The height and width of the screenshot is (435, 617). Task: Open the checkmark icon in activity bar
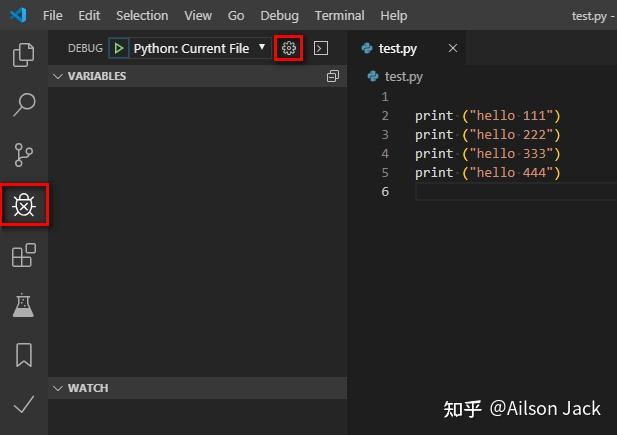click(24, 404)
